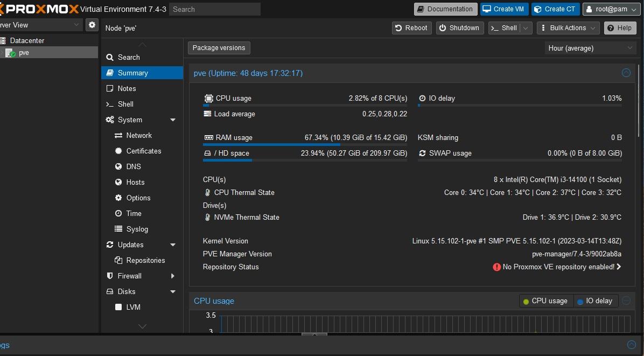Open the Documentation link button
The width and height of the screenshot is (644, 356).
446,9
